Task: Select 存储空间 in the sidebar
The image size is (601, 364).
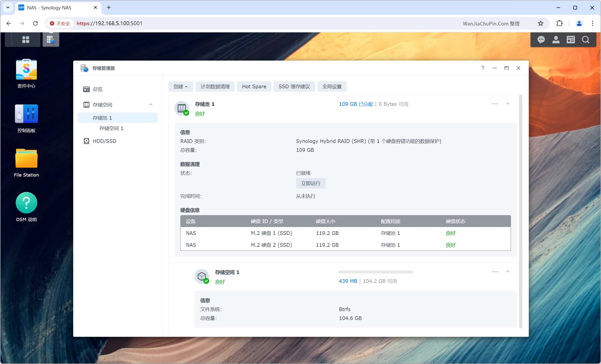Action: click(118, 105)
